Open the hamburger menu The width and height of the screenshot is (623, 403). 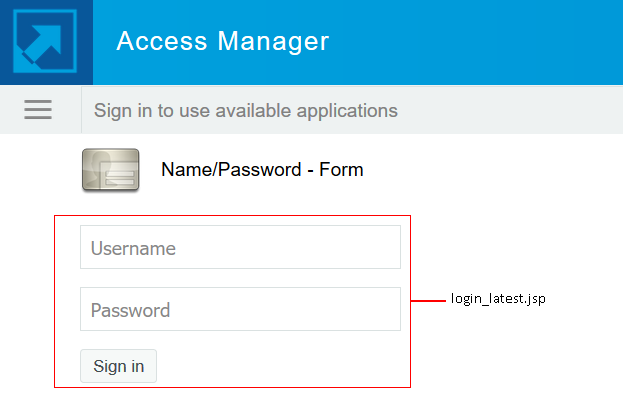point(38,110)
